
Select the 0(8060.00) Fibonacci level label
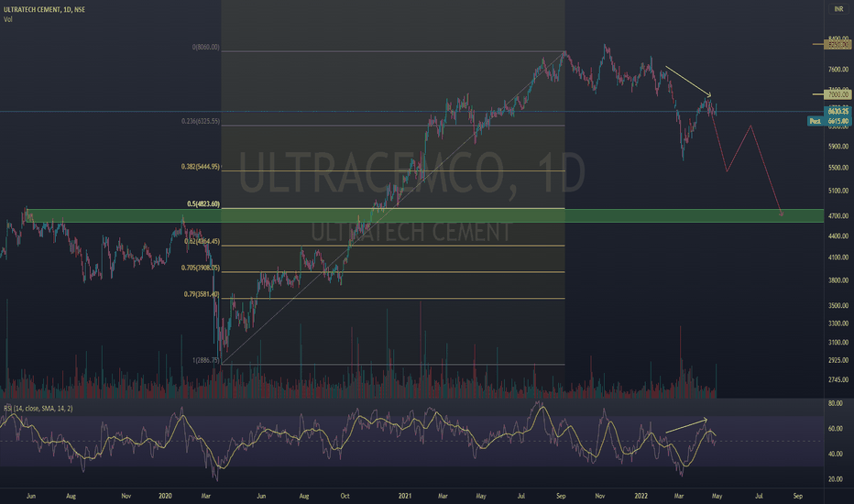coord(205,48)
